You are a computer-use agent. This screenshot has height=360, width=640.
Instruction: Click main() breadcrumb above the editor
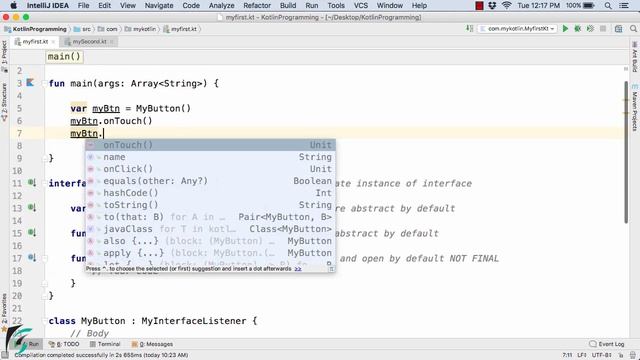click(x=64, y=57)
